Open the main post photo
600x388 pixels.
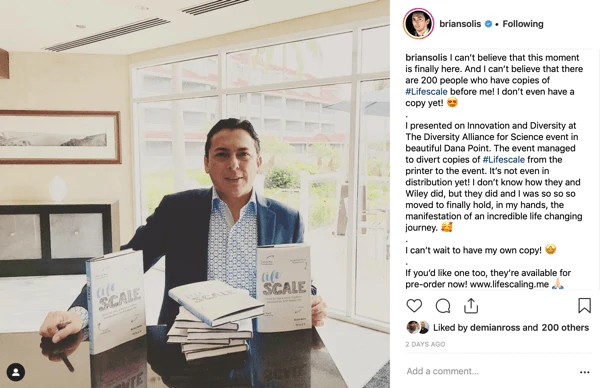pos(195,194)
